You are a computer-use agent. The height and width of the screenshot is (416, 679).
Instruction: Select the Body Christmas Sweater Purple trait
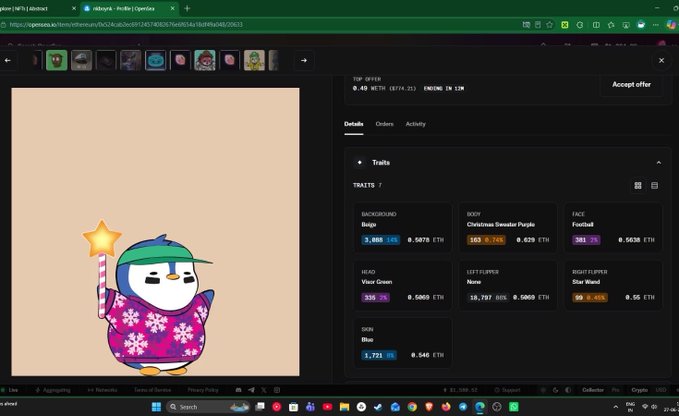pos(508,227)
